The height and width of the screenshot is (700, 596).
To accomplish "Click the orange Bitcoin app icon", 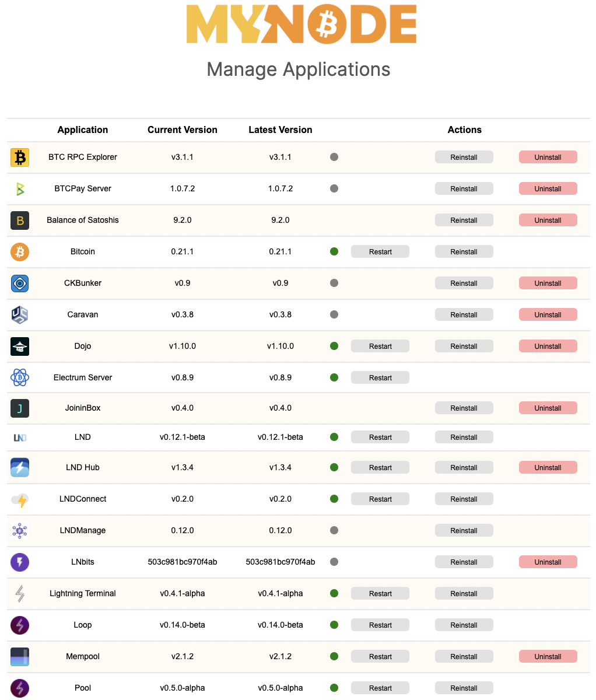I will pyautogui.click(x=20, y=252).
